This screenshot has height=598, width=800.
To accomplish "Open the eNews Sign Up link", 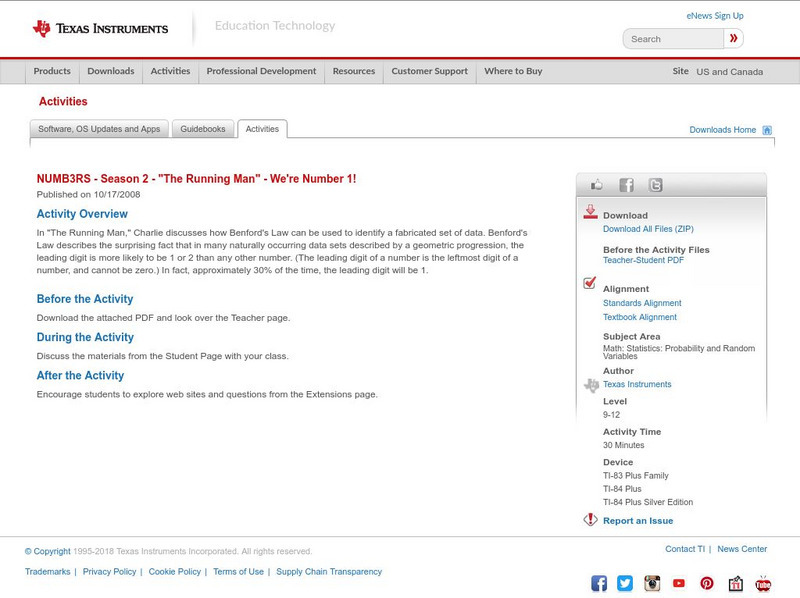I will coord(715,16).
